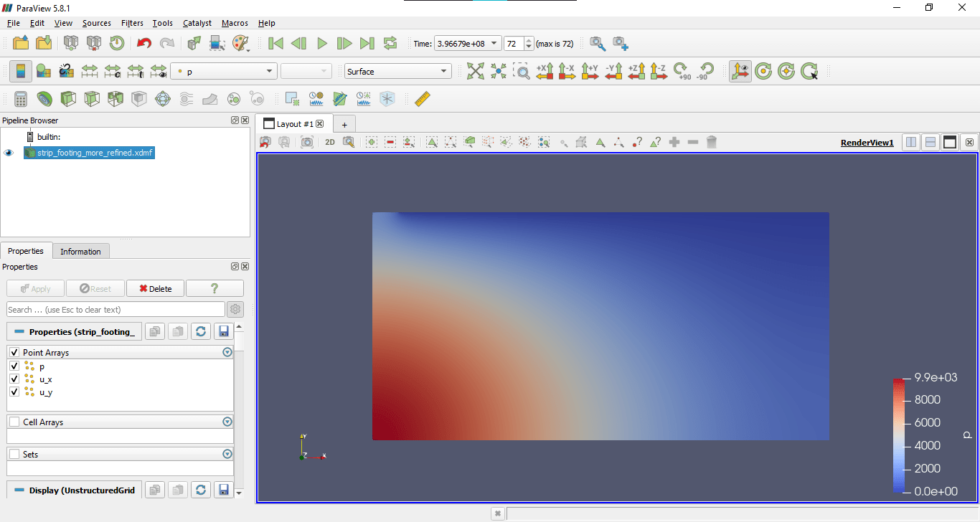The height and width of the screenshot is (522, 980).
Task: Add a new layout tab
Action: [344, 125]
